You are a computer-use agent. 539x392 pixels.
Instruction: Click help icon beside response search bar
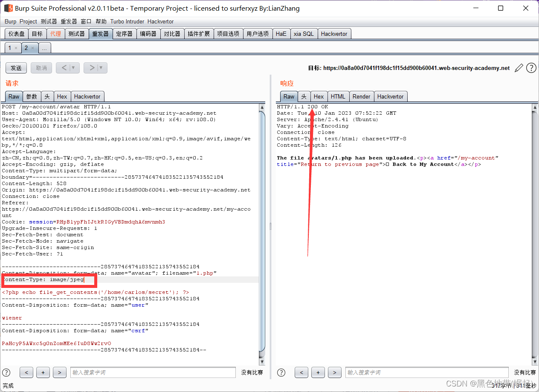281,372
